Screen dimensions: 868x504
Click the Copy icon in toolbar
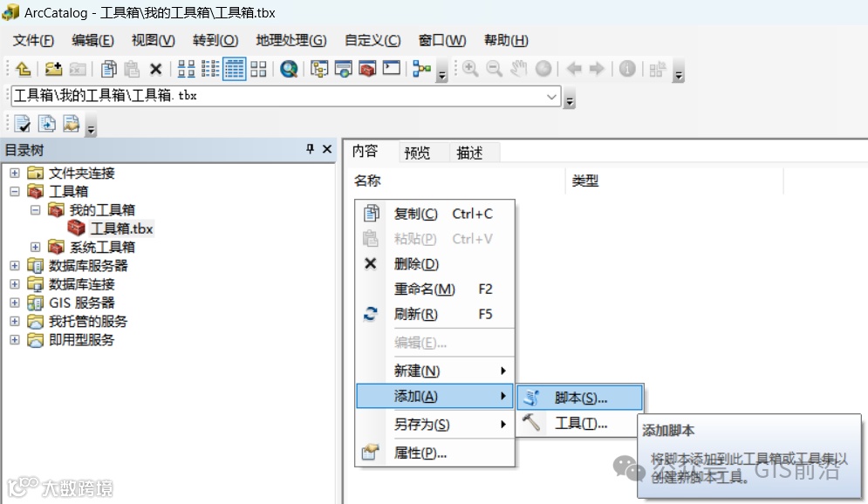click(108, 69)
